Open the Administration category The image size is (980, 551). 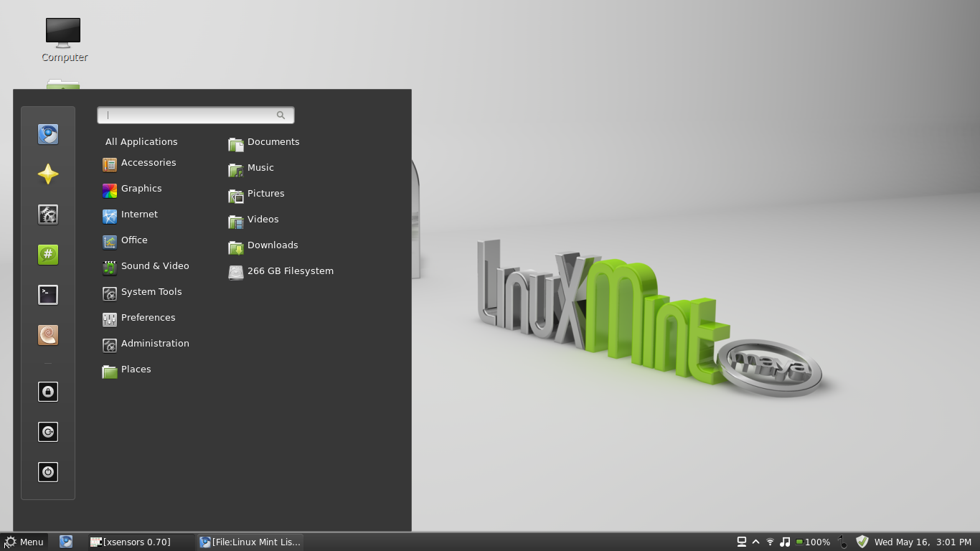tap(155, 344)
